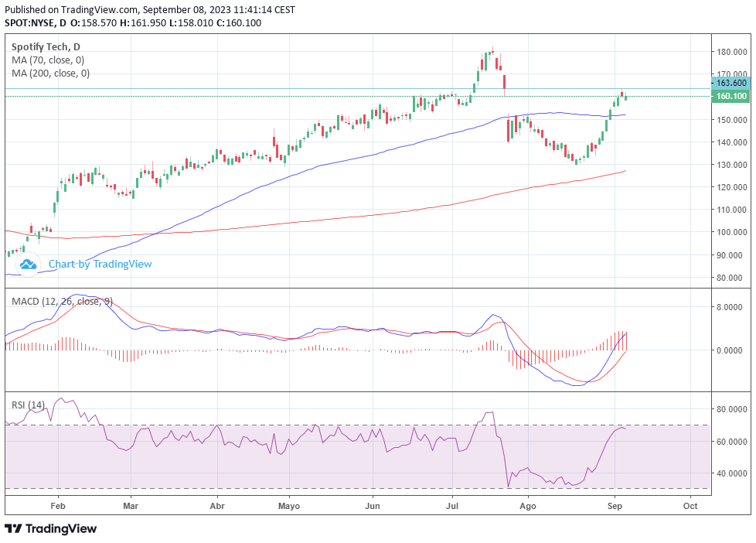Click the 40.0000 RSI axis value
756x543 pixels.
coord(732,473)
